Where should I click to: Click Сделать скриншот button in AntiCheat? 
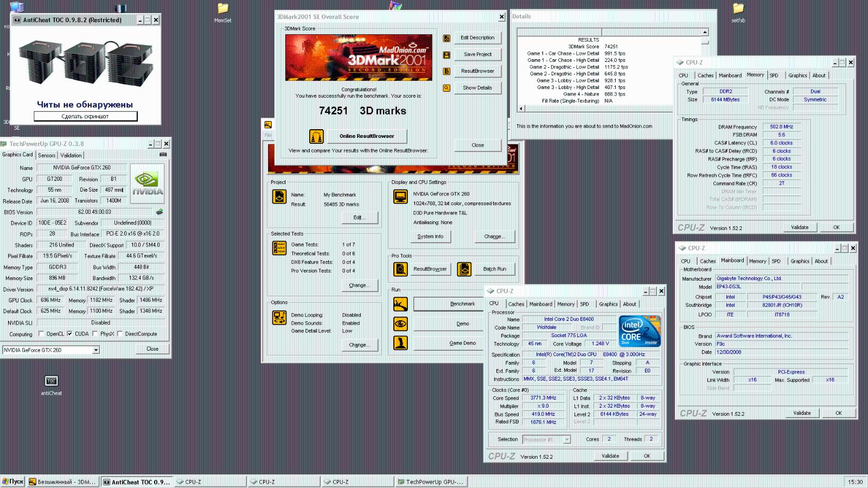pyautogui.click(x=85, y=116)
